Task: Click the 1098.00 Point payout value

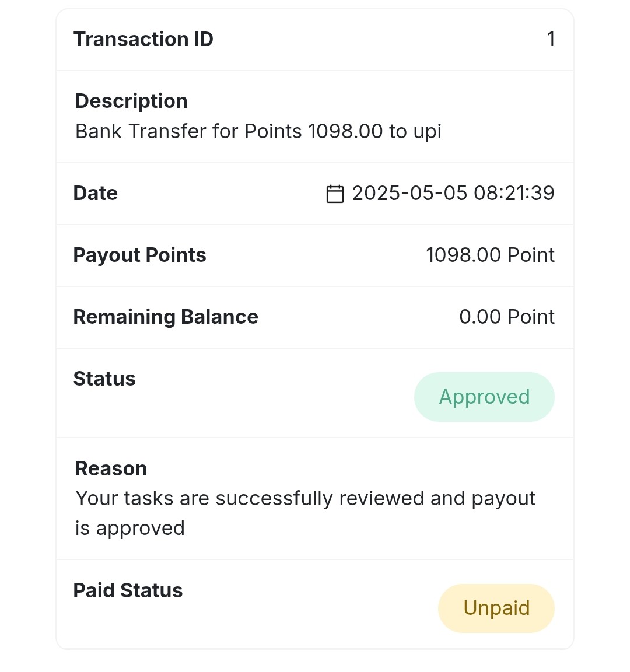Action: (490, 256)
